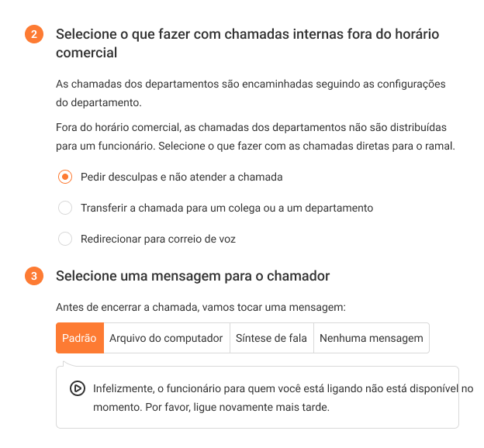Click the orange step 2 number badge
484x448 pixels.
[x=34, y=35]
